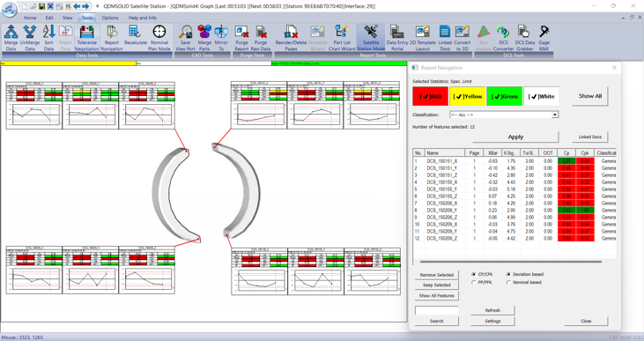Open 2D Template Layout

(422, 38)
